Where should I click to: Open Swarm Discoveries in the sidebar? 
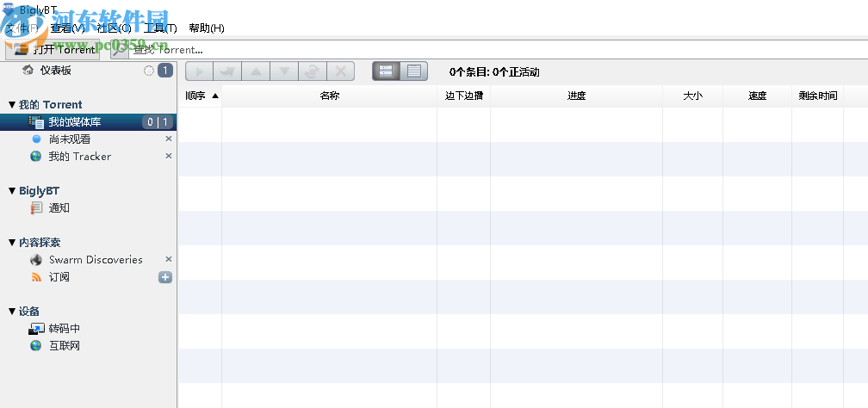(96, 260)
